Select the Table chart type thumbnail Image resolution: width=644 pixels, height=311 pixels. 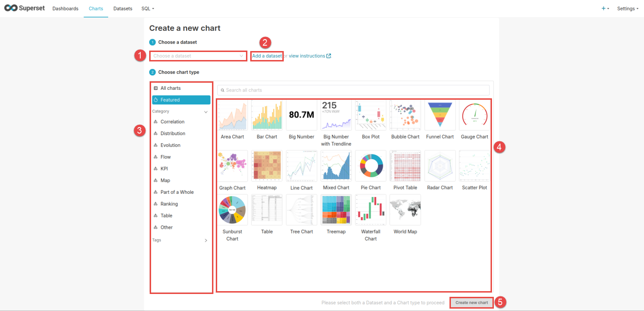267,210
